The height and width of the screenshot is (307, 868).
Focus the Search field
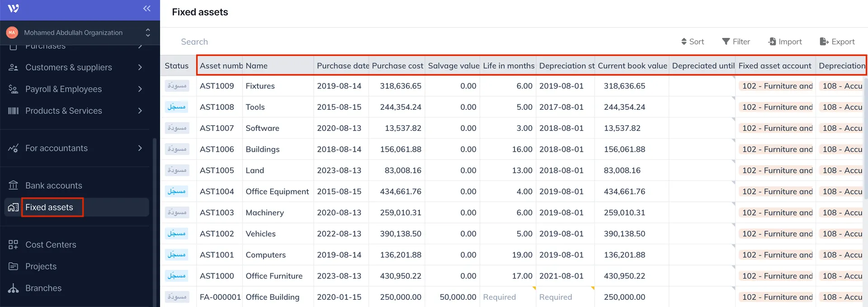(x=194, y=42)
